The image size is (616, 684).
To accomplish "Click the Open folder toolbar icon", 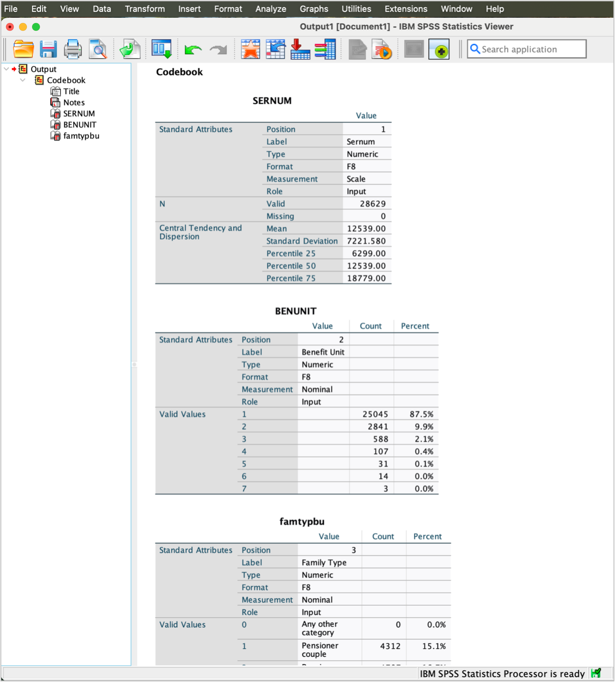I will coord(24,49).
